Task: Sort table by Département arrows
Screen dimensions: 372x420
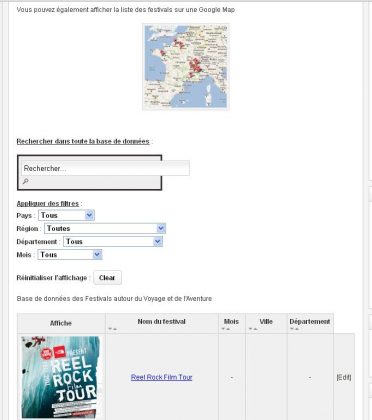Action: coord(294,329)
